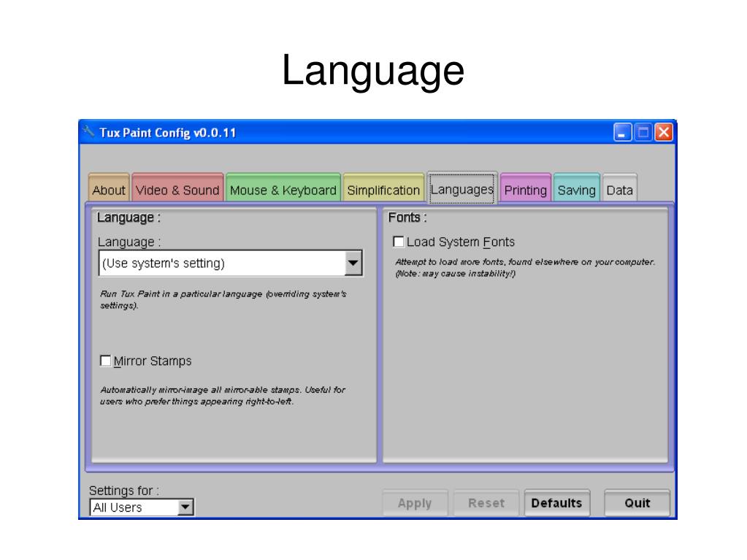Select the Simplification tab
The width and height of the screenshot is (747, 560).
tap(383, 188)
